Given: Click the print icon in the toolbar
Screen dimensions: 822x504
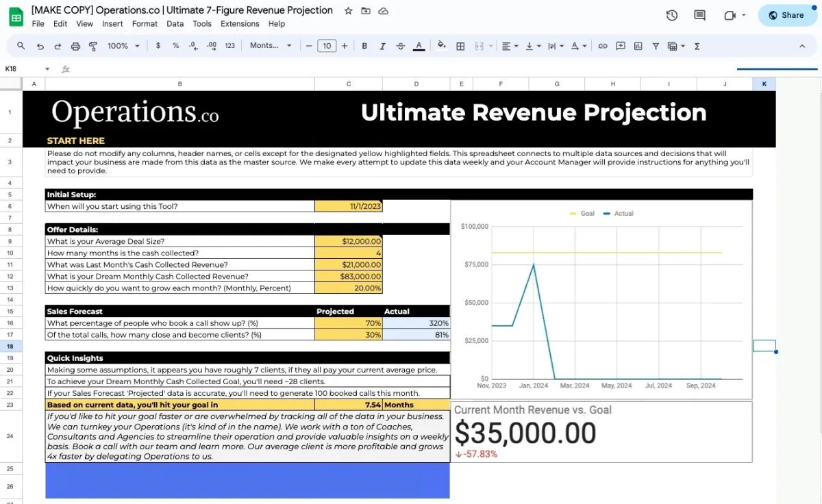Looking at the screenshot, I should (75, 46).
